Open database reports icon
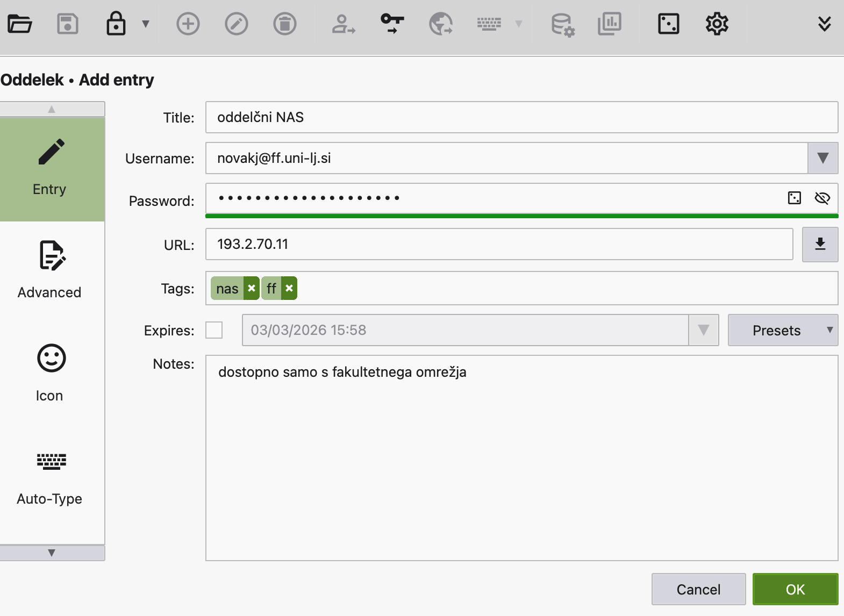 click(x=610, y=24)
